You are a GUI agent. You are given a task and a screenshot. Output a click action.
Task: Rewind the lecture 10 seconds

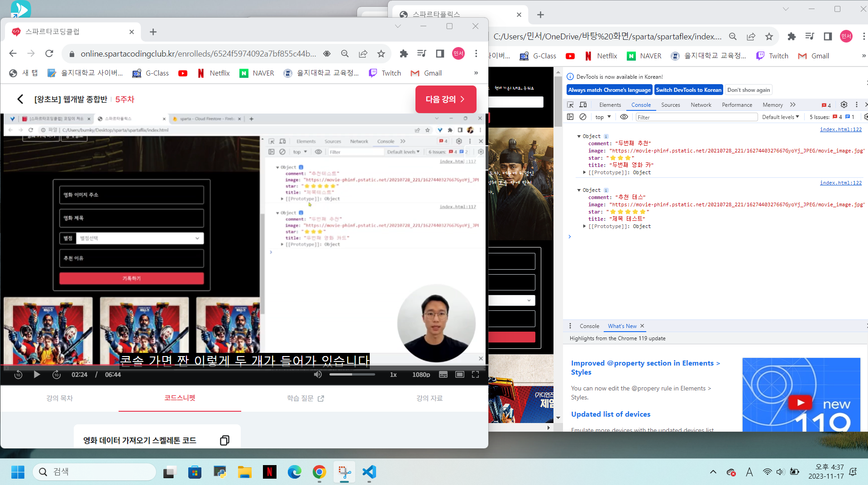pos(18,375)
